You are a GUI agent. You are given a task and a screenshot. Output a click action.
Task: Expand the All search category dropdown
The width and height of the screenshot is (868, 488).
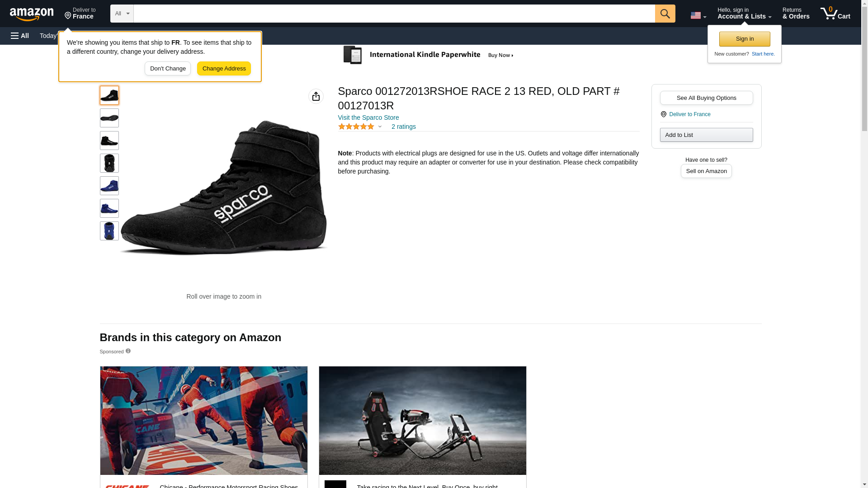122,14
